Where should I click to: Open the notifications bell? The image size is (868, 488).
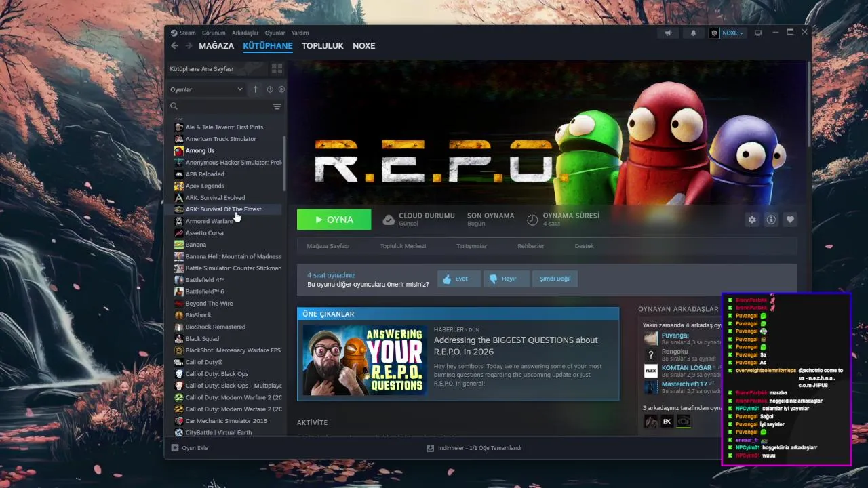pyautogui.click(x=693, y=33)
